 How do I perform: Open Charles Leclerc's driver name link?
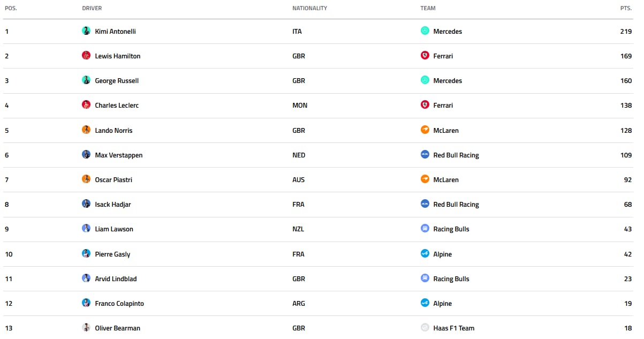pyautogui.click(x=117, y=106)
